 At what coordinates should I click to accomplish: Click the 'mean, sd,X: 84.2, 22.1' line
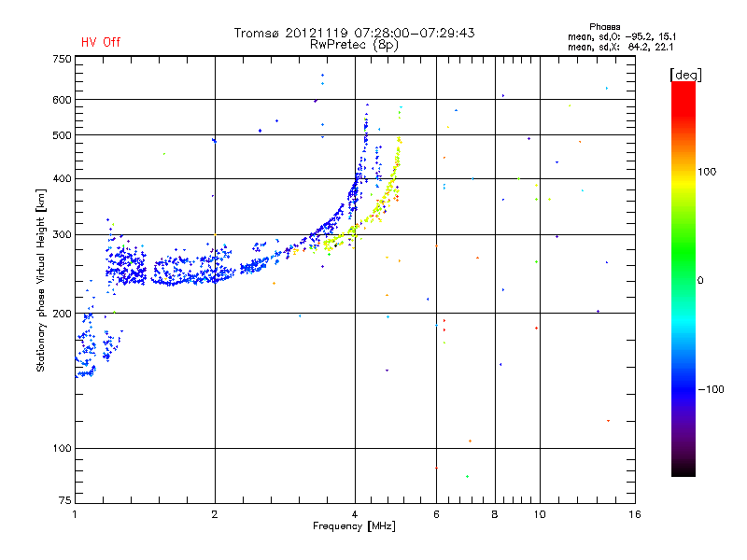620,47
